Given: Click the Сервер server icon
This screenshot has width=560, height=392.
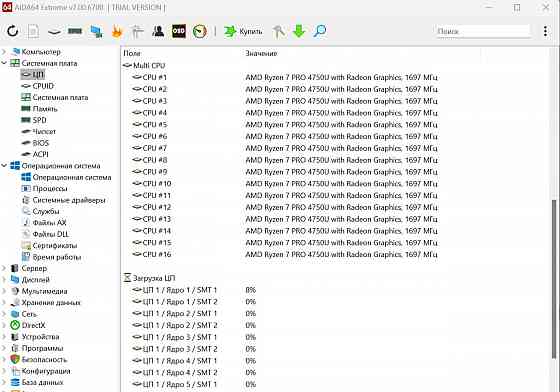Looking at the screenshot, I should coord(15,268).
